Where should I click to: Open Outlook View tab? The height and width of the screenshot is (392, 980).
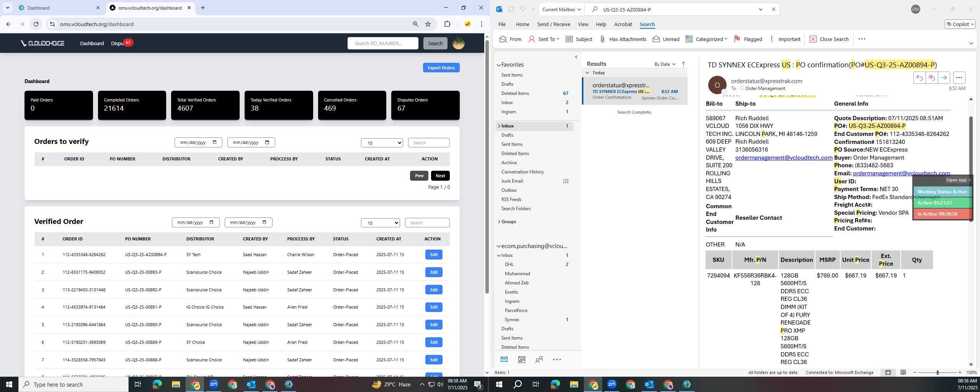583,24
